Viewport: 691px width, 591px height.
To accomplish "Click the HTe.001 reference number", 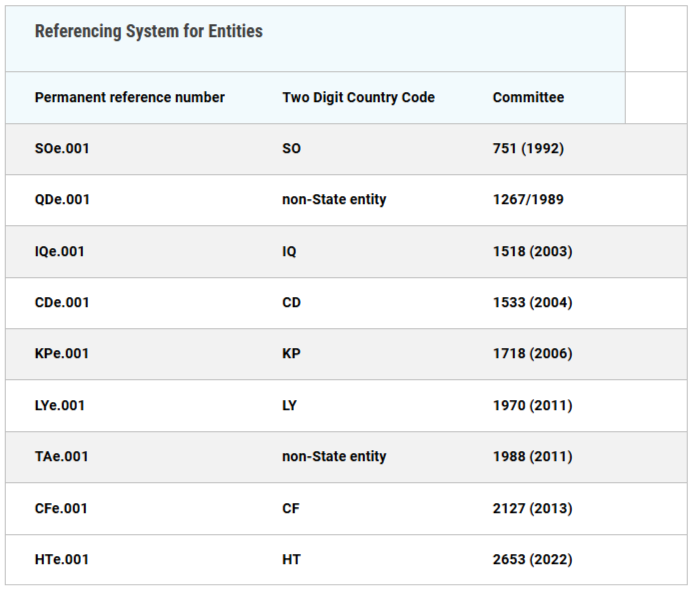I will [x=62, y=560].
